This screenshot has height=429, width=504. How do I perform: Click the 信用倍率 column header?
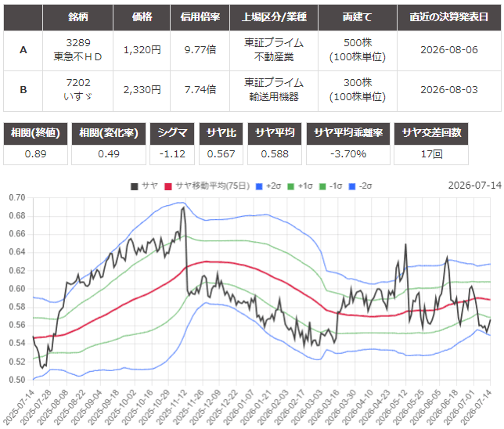coord(200,17)
